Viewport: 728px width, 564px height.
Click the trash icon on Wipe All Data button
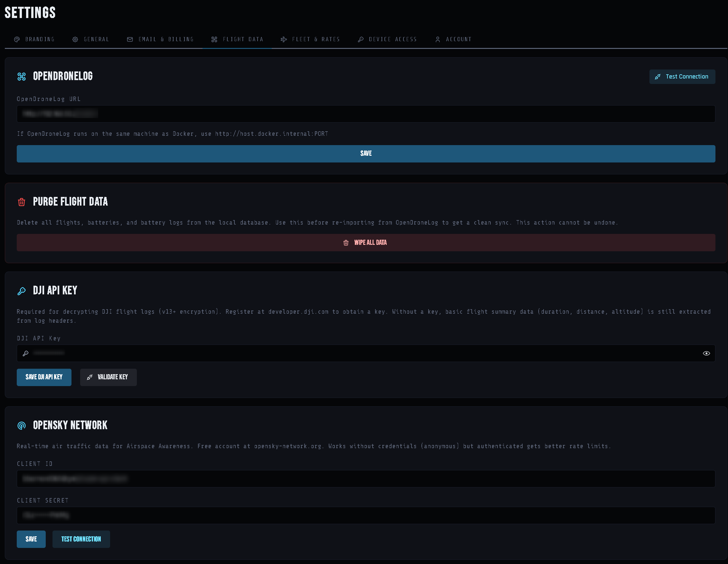346,243
